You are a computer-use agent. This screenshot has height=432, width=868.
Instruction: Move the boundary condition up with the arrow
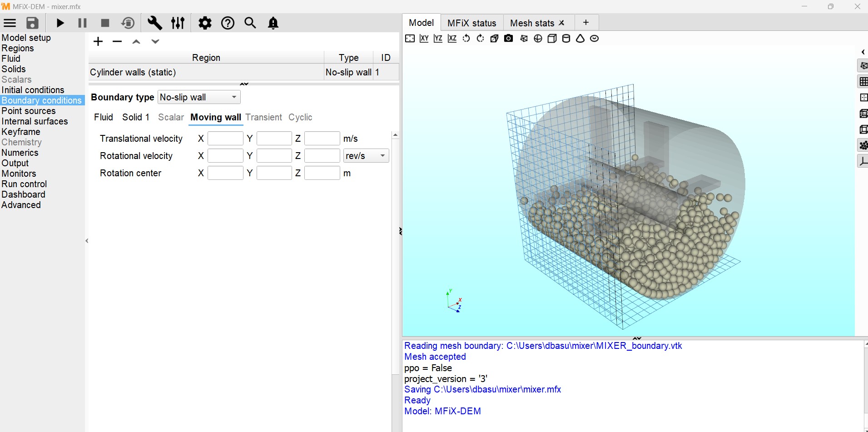(136, 42)
